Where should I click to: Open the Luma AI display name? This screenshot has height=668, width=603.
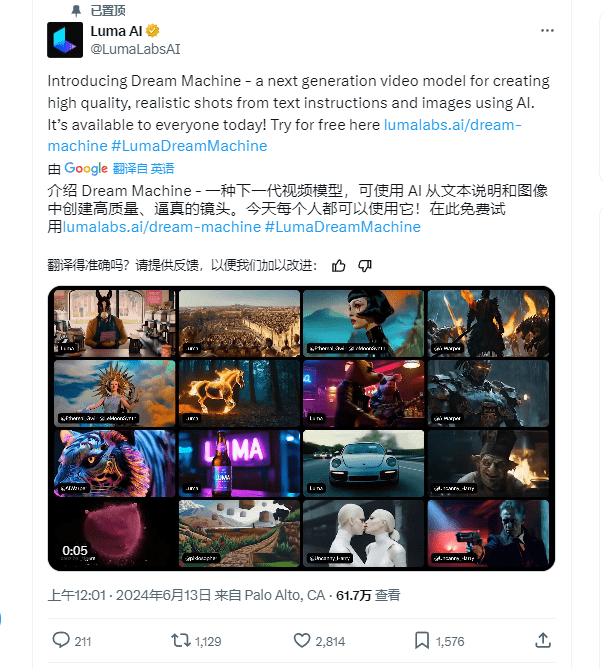click(x=116, y=31)
